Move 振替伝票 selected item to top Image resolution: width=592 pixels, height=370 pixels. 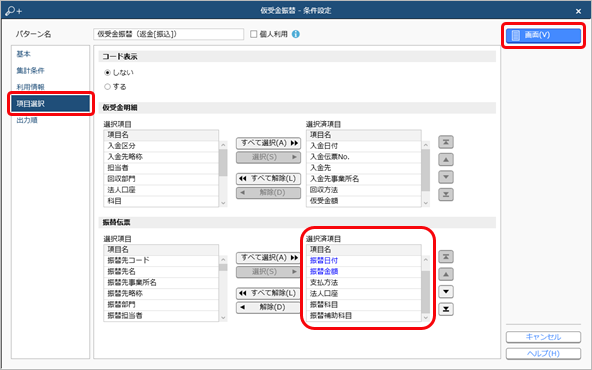tap(446, 257)
